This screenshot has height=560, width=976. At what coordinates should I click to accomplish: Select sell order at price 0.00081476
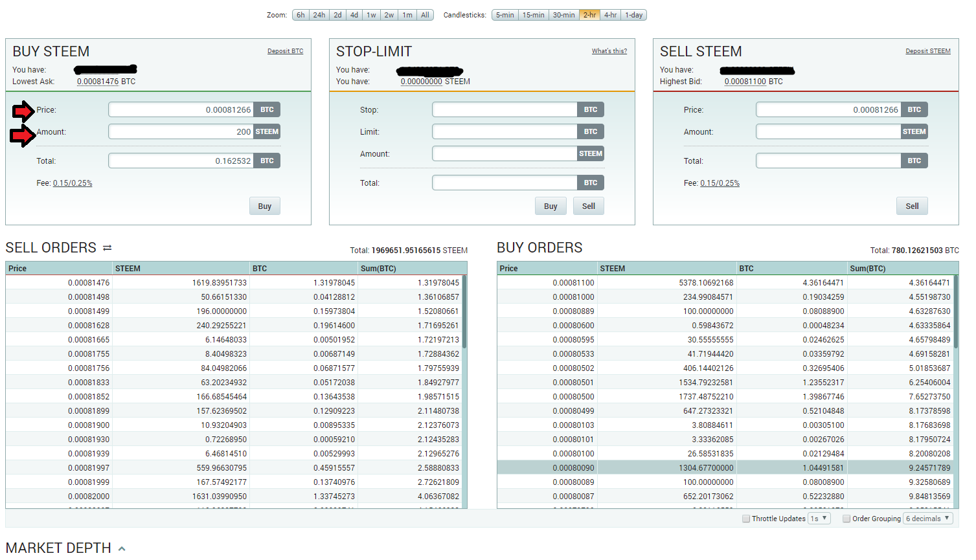(x=234, y=283)
